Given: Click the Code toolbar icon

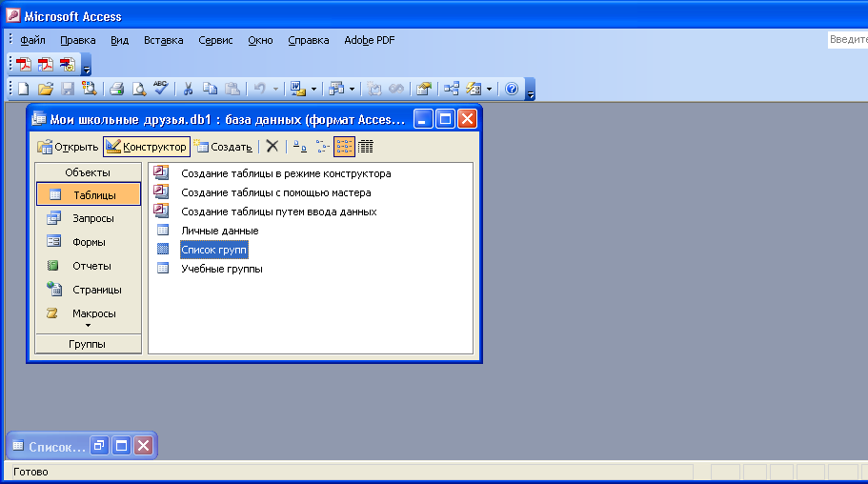Looking at the screenshot, I should 374,89.
